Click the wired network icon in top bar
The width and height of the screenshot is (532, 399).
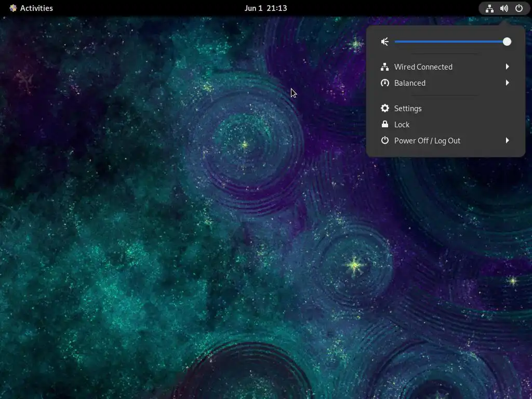[489, 8]
